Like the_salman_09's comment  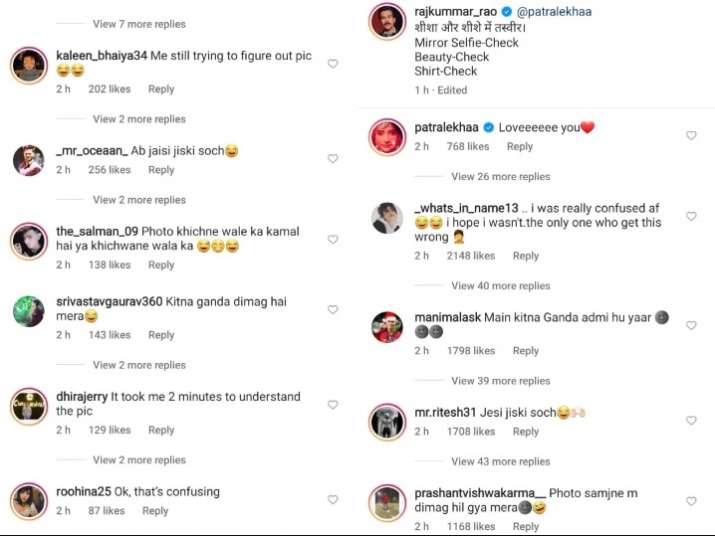[333, 238]
